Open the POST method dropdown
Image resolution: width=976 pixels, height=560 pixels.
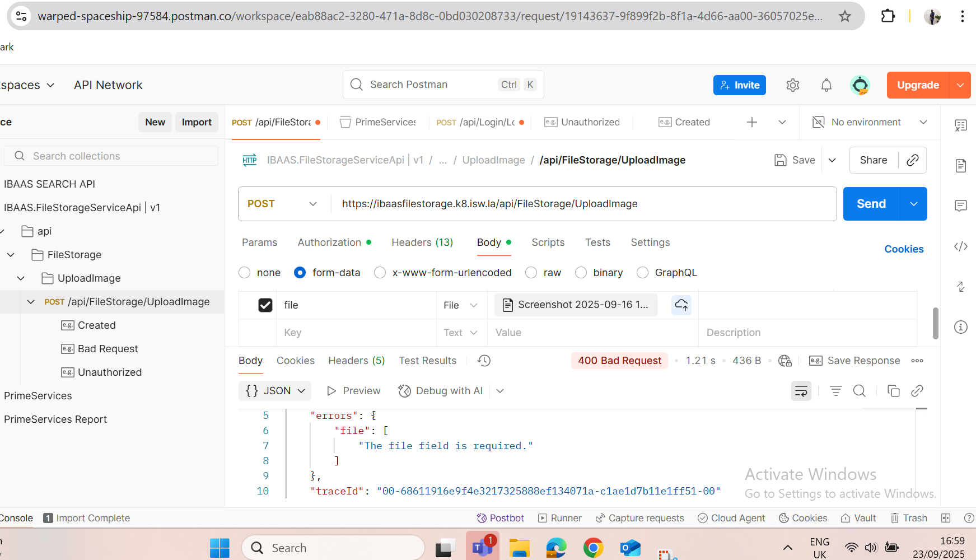click(x=283, y=204)
